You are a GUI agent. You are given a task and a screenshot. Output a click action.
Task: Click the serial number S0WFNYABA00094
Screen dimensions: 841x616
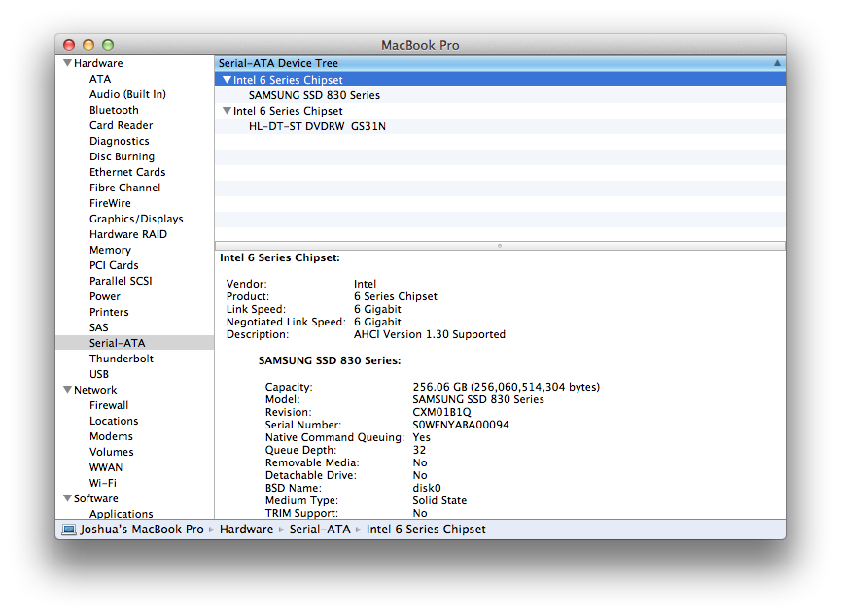point(461,425)
